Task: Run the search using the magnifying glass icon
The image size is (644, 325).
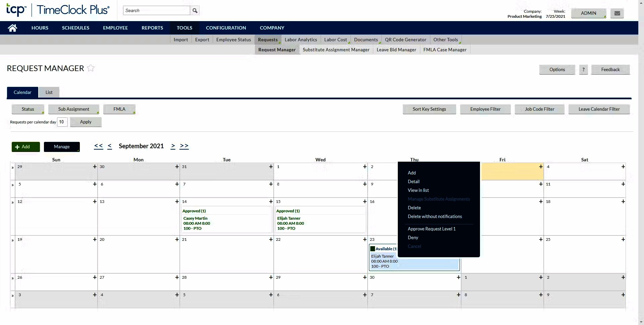Action: (x=195, y=10)
